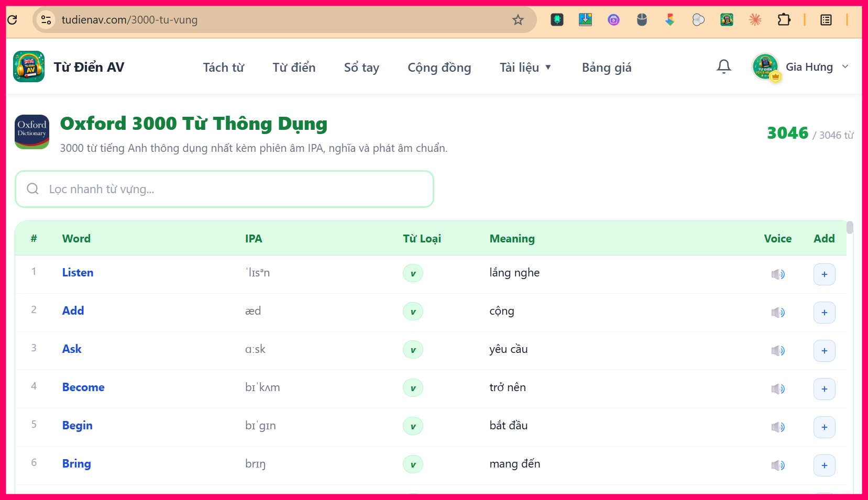868x500 pixels.
Task: Go to the Tách từ menu
Action: (224, 68)
